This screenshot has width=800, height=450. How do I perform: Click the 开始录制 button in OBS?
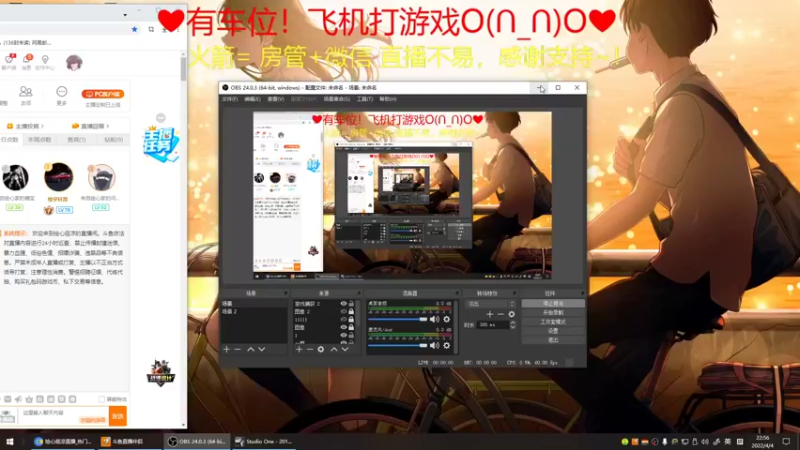coord(553,313)
